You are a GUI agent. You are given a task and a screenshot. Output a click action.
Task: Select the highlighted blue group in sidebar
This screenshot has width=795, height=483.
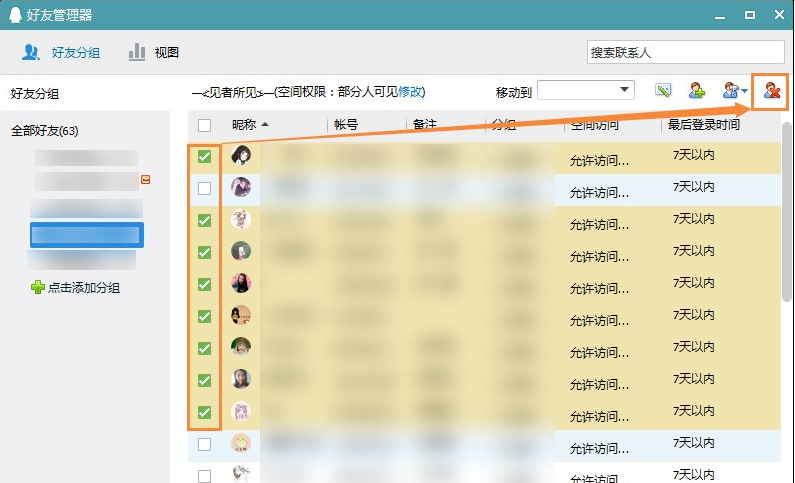point(87,235)
